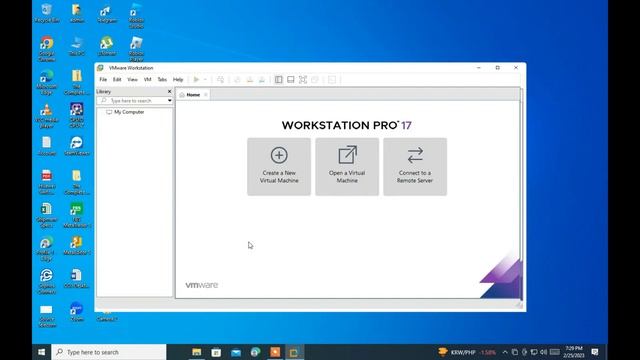Image resolution: width=640 pixels, height=360 pixels.
Task: Click the Connect to a Remote Server tile
Action: pyautogui.click(x=415, y=167)
